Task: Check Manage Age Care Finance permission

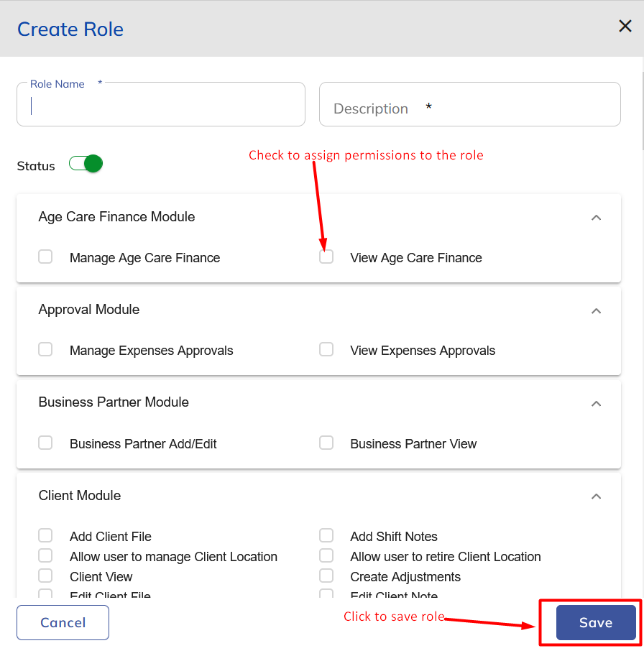Action: pos(45,257)
